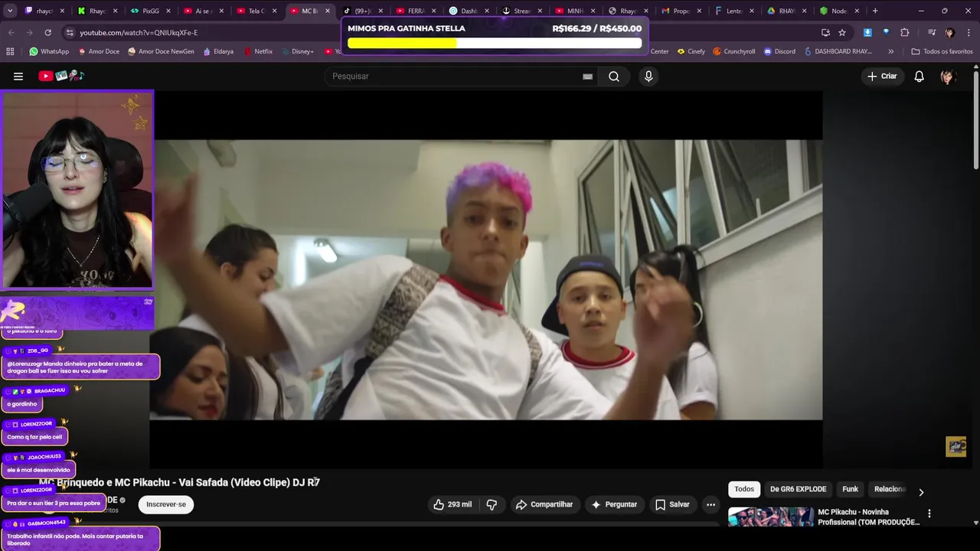This screenshot has height=551, width=980.
Task: Go forward in browser history
Action: pyautogui.click(x=29, y=32)
